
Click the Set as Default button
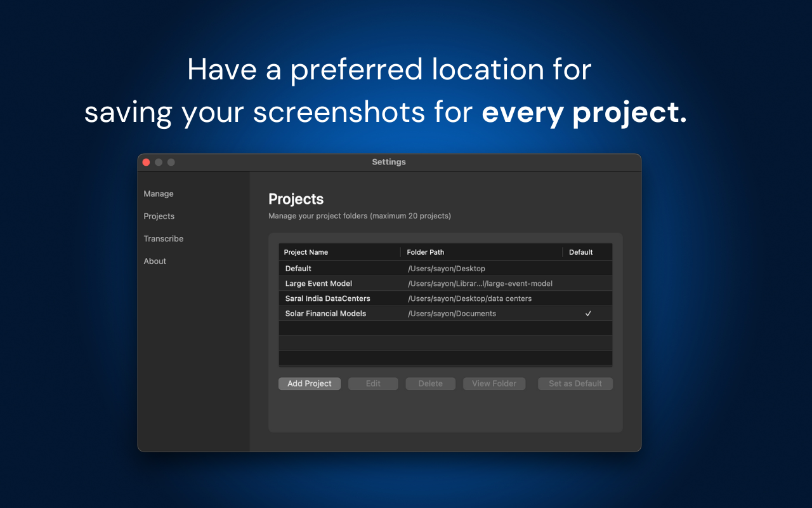point(575,384)
